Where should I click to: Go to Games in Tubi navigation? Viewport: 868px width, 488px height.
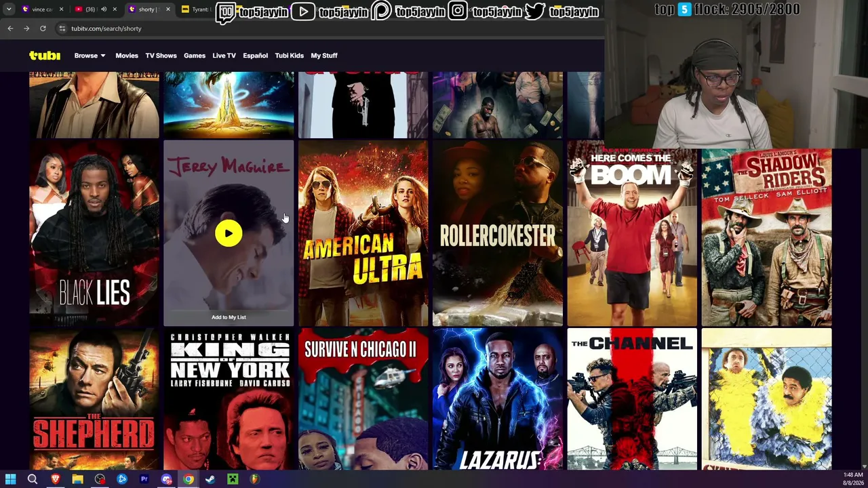195,56
